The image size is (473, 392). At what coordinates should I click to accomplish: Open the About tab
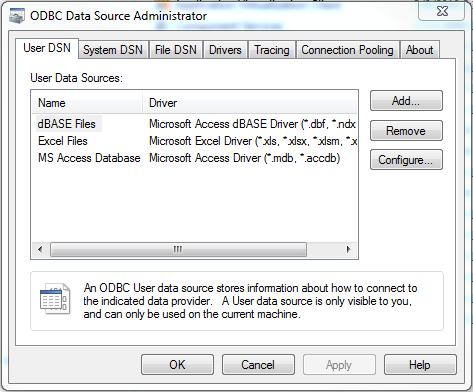(420, 50)
